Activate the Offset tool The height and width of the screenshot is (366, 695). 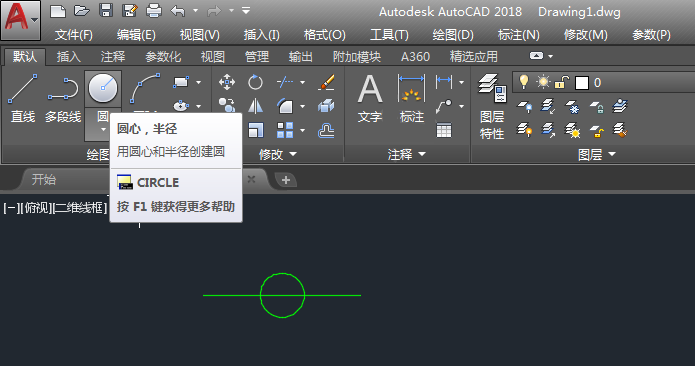pos(326,130)
